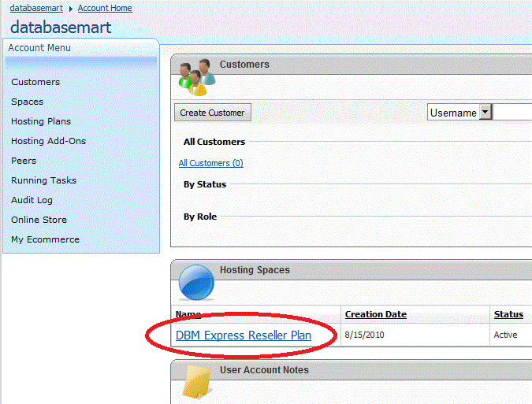Select My Ecommerce menu item
The image size is (532, 404).
click(x=45, y=239)
